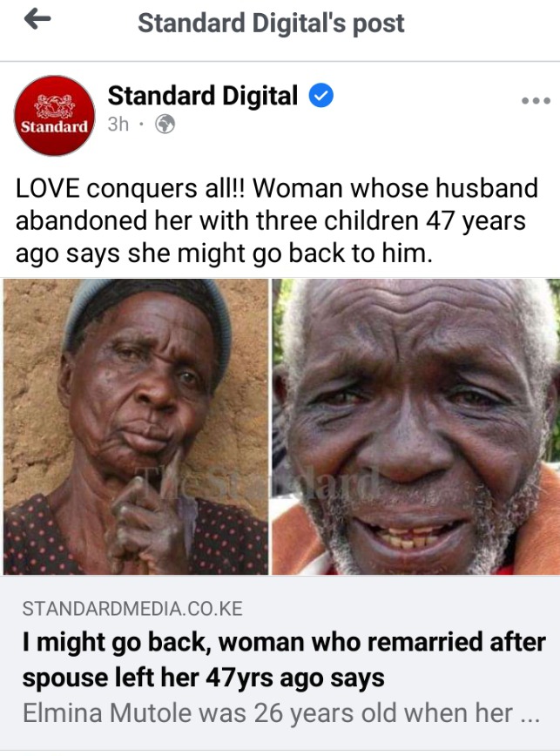The height and width of the screenshot is (756, 560).
Task: Tap the 'Elmina Mutole was 26 years' snippet
Action: [x=267, y=713]
